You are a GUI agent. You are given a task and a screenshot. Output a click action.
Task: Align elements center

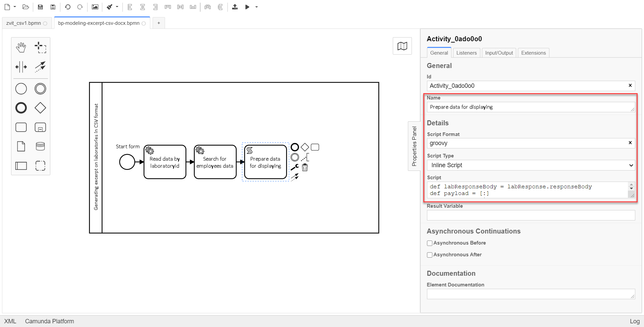pos(143,7)
